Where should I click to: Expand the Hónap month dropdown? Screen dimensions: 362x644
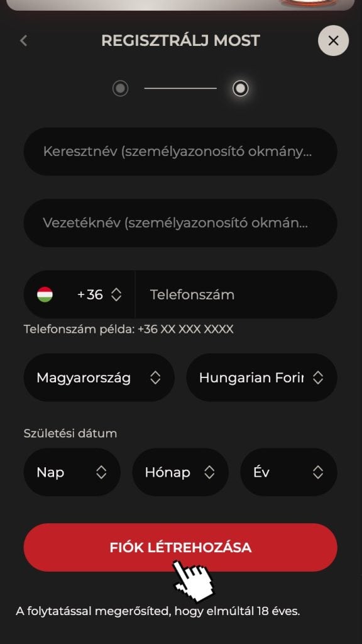point(180,472)
